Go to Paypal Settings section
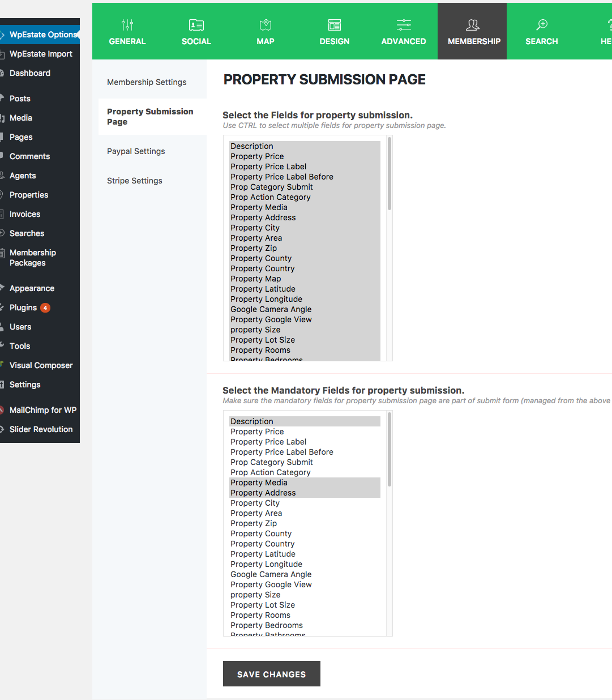Screen dimensions: 612x700 136,151
